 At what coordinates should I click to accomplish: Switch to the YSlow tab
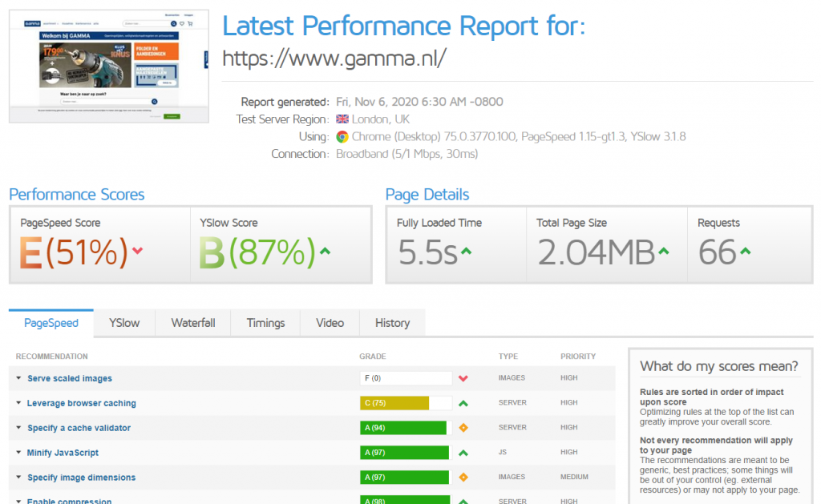[x=124, y=323]
